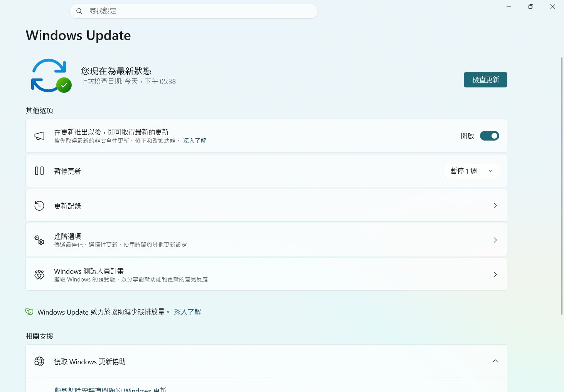This screenshot has height=392, width=564.
Task: Close the Settings window
Action: coord(553,7)
